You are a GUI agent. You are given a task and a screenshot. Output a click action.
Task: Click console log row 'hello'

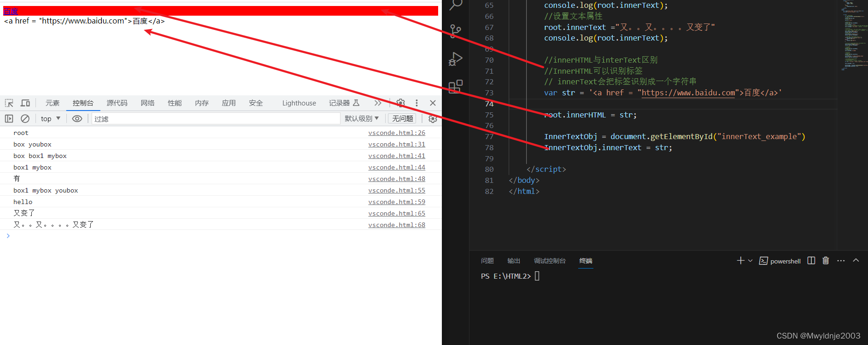221,202
